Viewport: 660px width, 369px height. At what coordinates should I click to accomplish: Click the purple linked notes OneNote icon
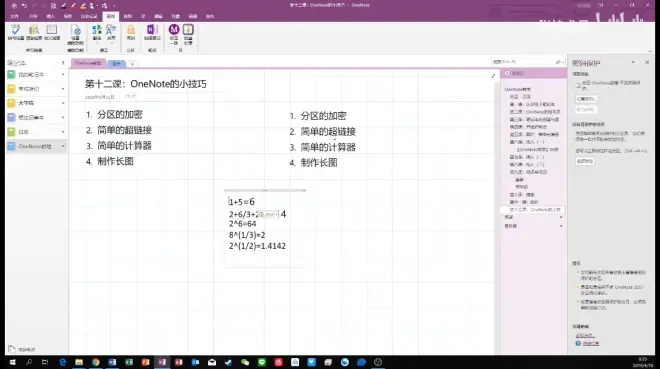click(x=152, y=29)
